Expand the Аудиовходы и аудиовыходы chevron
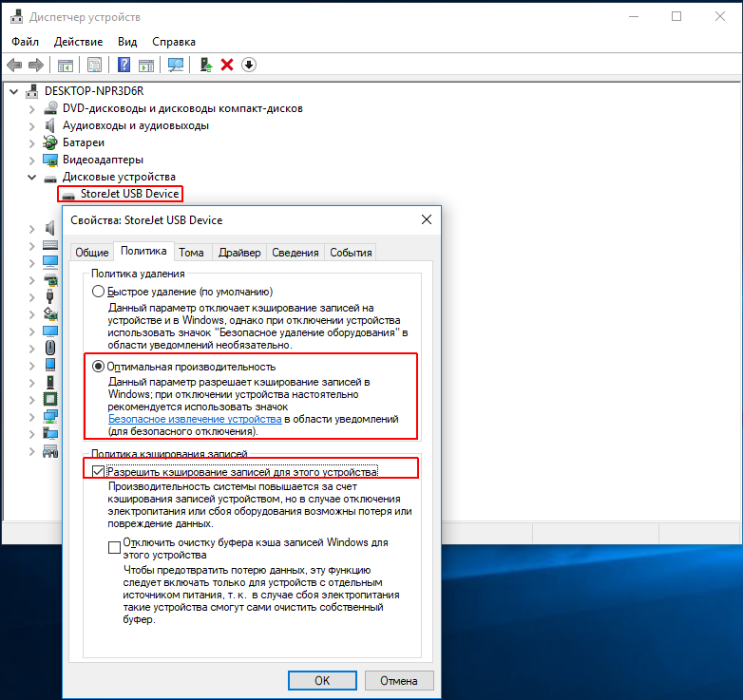Image resolution: width=743 pixels, height=700 pixels. (31, 126)
